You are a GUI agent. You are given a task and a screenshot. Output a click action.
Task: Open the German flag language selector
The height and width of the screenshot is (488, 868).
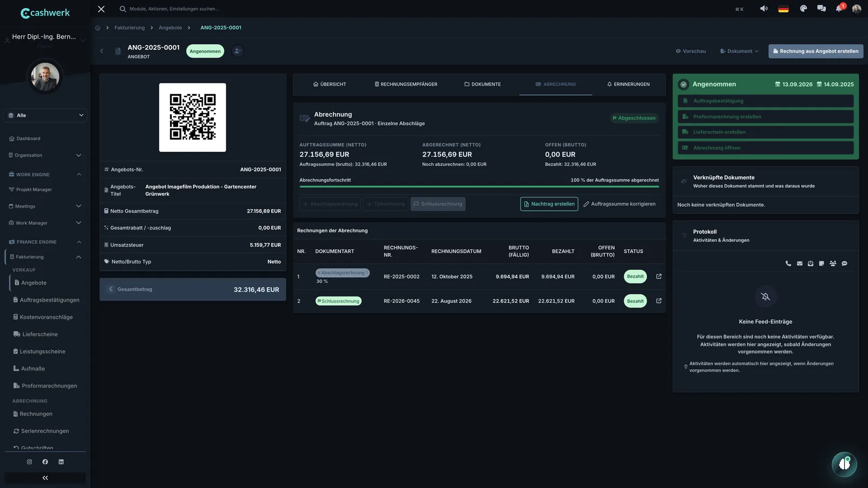tap(783, 9)
